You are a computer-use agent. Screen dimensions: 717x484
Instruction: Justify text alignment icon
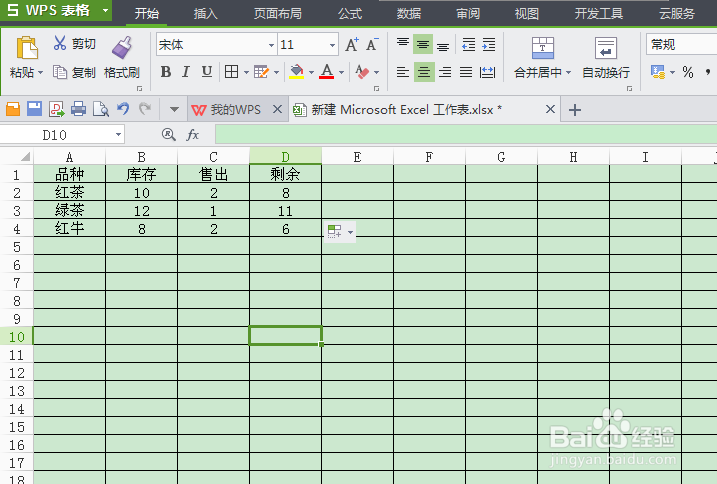coord(466,72)
